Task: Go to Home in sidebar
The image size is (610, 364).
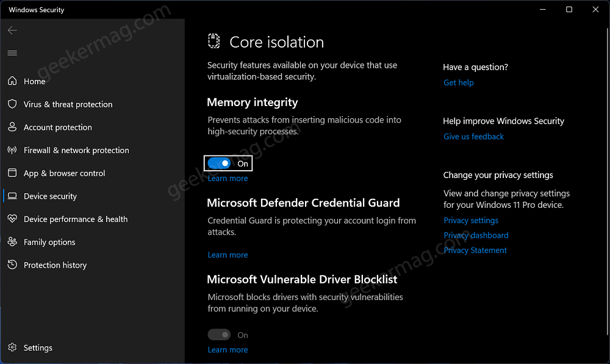Action: pos(34,81)
